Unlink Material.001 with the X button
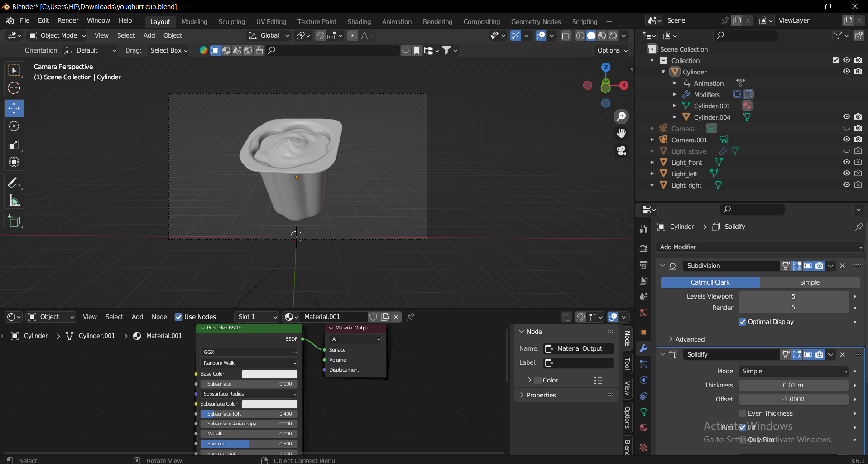Viewport: 868px width, 464px height. coord(396,317)
